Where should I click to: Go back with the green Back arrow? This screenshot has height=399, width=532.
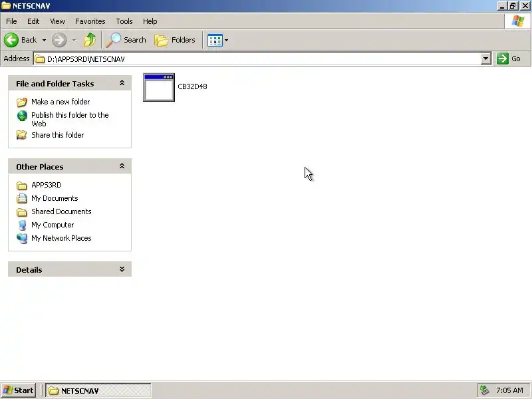click(x=21, y=40)
